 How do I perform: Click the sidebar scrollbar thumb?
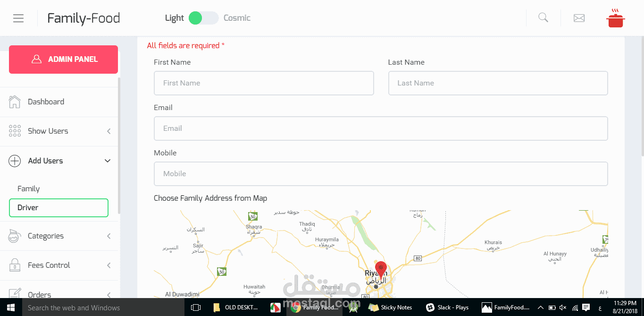[119, 145]
